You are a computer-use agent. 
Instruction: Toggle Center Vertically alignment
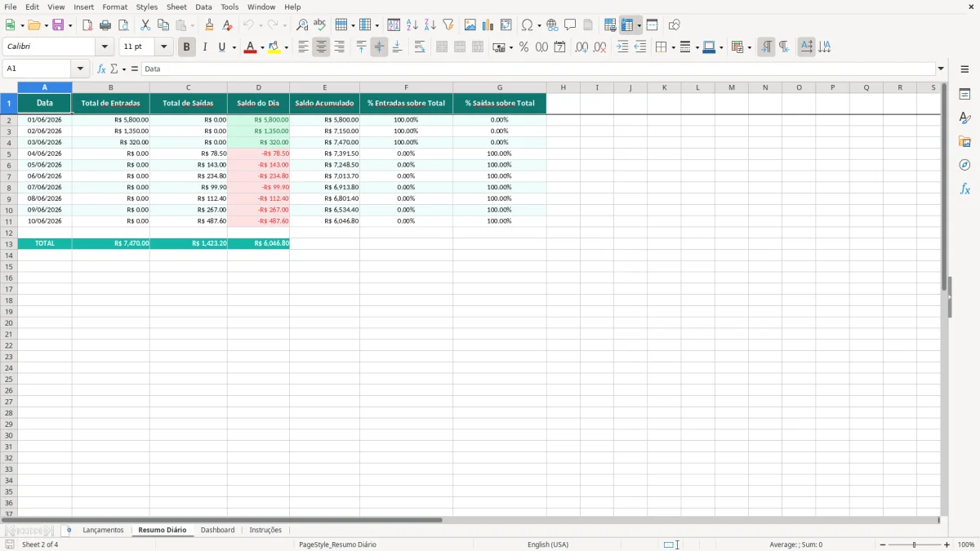point(379,47)
